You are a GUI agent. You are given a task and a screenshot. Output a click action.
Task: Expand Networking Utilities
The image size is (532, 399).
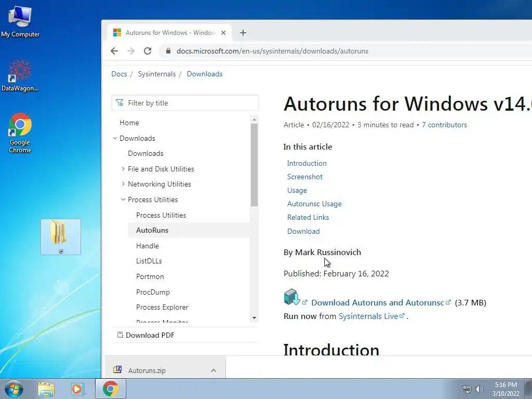[x=123, y=184]
